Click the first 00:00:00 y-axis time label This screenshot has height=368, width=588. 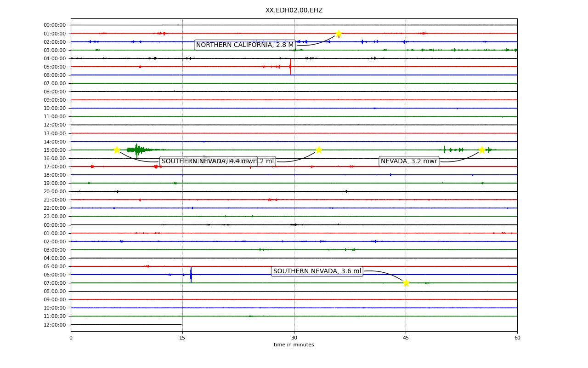[x=55, y=25]
